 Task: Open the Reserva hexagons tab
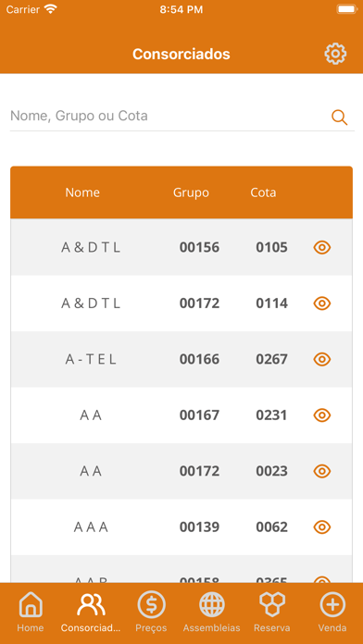[272, 612]
